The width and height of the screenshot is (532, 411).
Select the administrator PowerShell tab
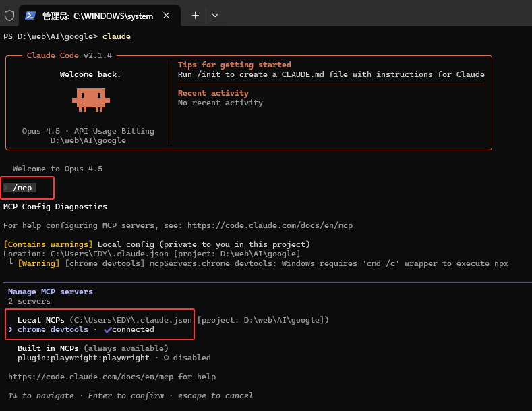(x=97, y=16)
